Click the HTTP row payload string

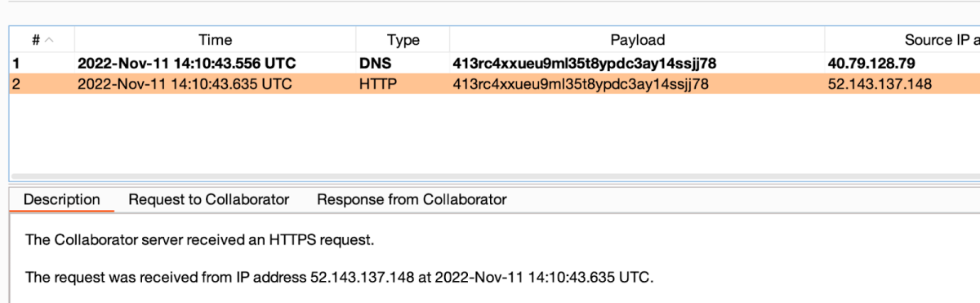pos(580,83)
